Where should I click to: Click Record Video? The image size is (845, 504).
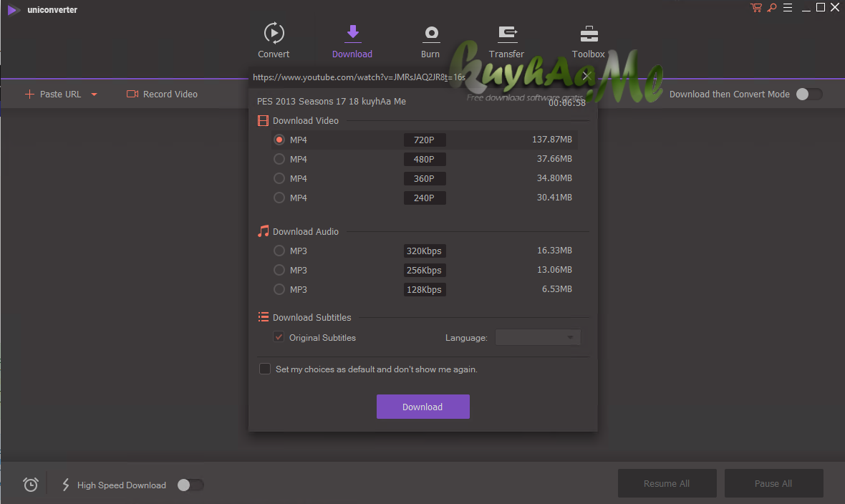(163, 94)
